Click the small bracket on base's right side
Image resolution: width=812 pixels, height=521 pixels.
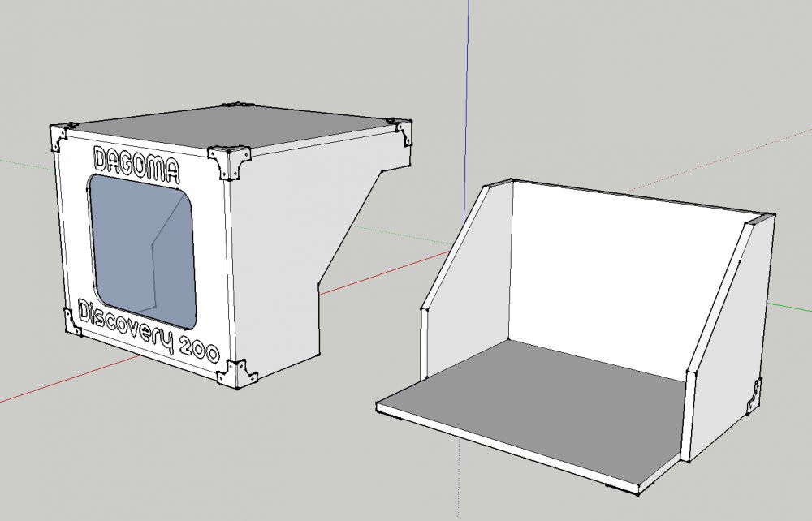pyautogui.click(x=754, y=396)
